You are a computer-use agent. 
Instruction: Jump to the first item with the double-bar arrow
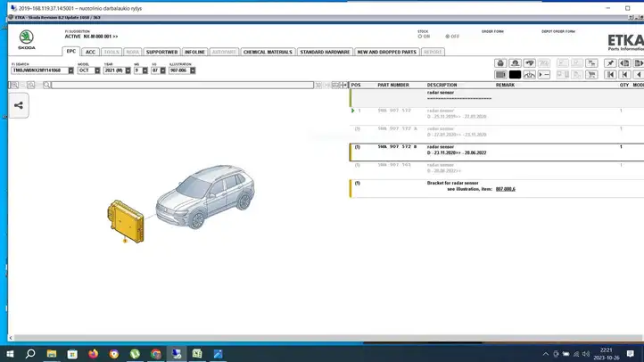tap(610, 75)
